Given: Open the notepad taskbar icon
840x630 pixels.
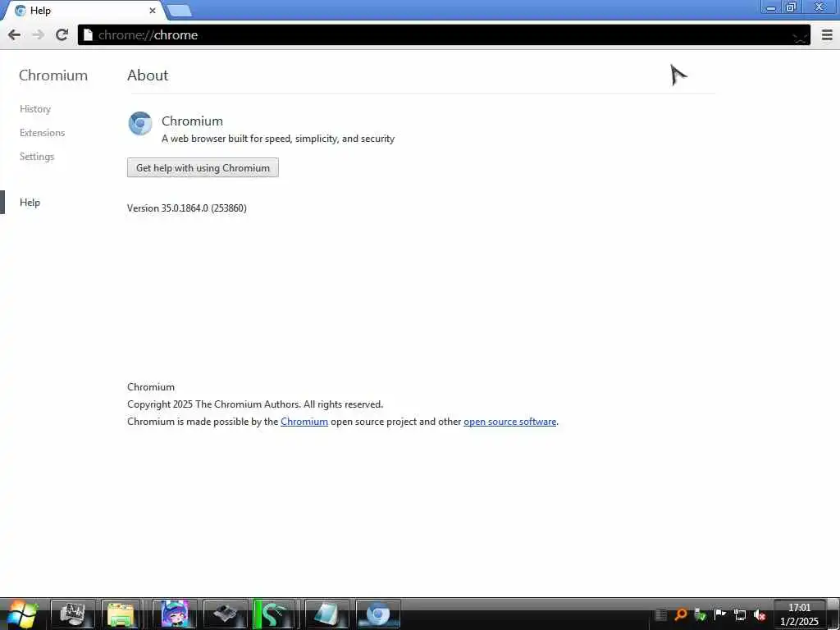Looking at the screenshot, I should (326, 614).
